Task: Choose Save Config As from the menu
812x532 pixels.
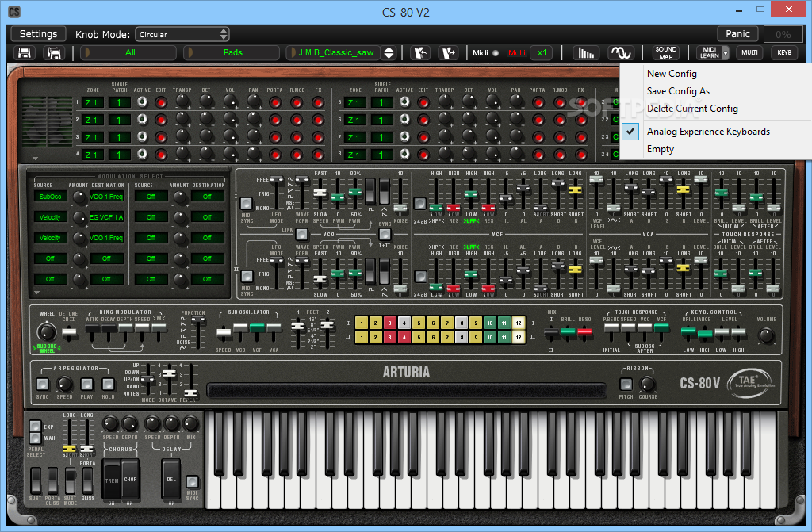Action: pyautogui.click(x=678, y=91)
